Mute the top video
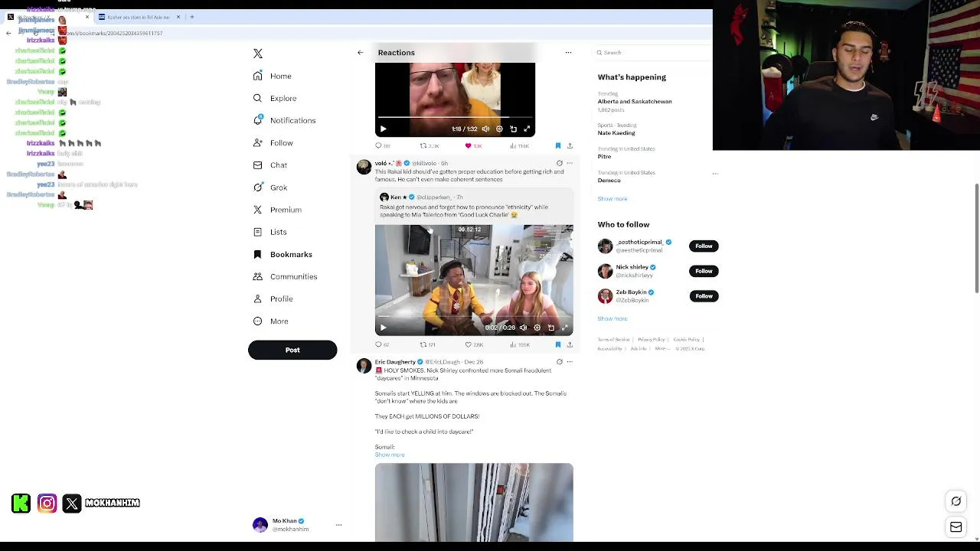 coord(485,129)
